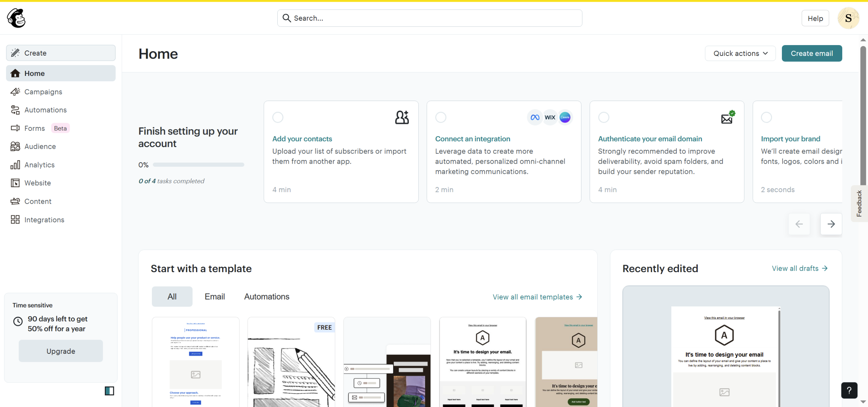Expand the Quick actions dropdown

coord(740,54)
